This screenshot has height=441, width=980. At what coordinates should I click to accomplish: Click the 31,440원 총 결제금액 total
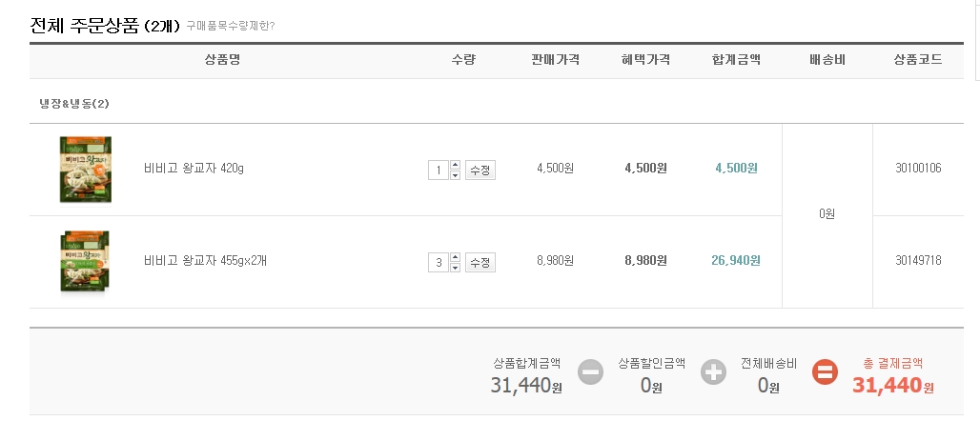tap(892, 385)
